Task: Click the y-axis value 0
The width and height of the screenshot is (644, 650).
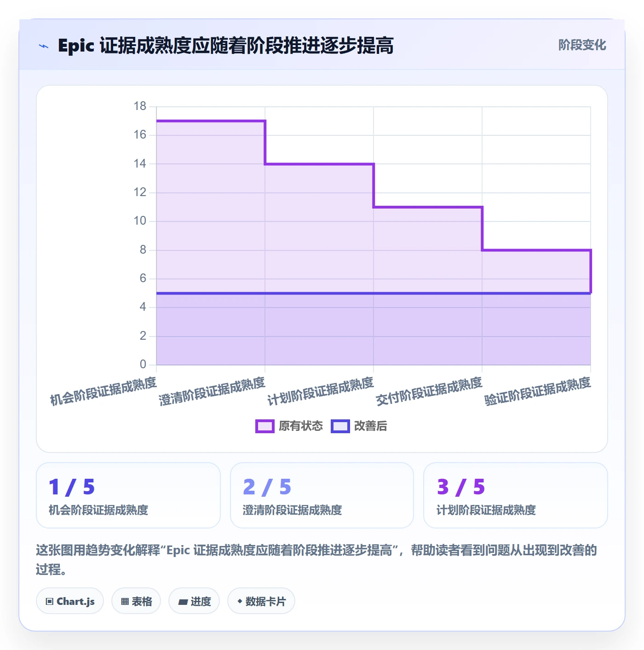Action: pyautogui.click(x=143, y=365)
